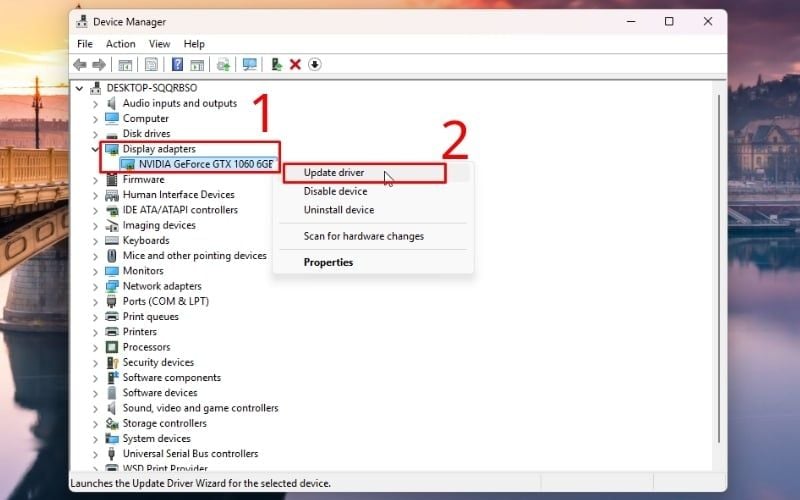The height and width of the screenshot is (500, 800).
Task: Click the Properties toolbar icon next to help
Action: pos(152,65)
